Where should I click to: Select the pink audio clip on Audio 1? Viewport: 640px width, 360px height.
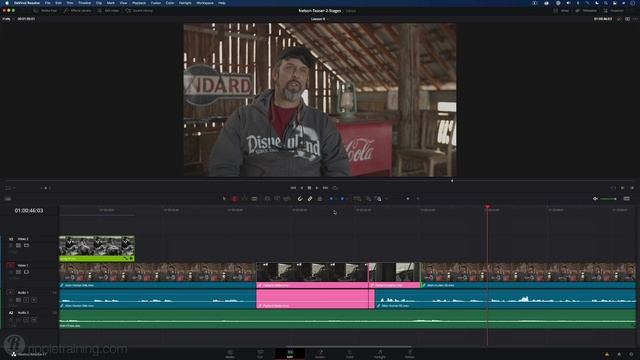pyautogui.click(x=315, y=299)
